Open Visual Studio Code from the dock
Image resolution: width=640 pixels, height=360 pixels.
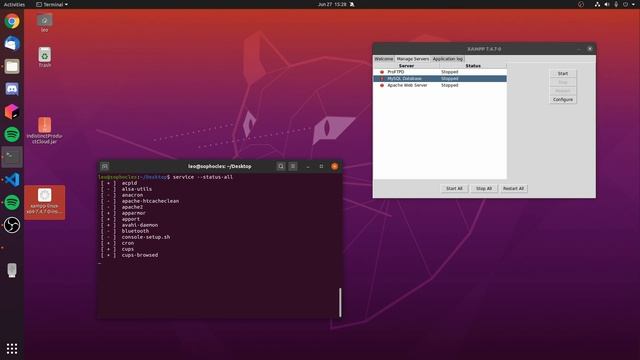(12, 180)
